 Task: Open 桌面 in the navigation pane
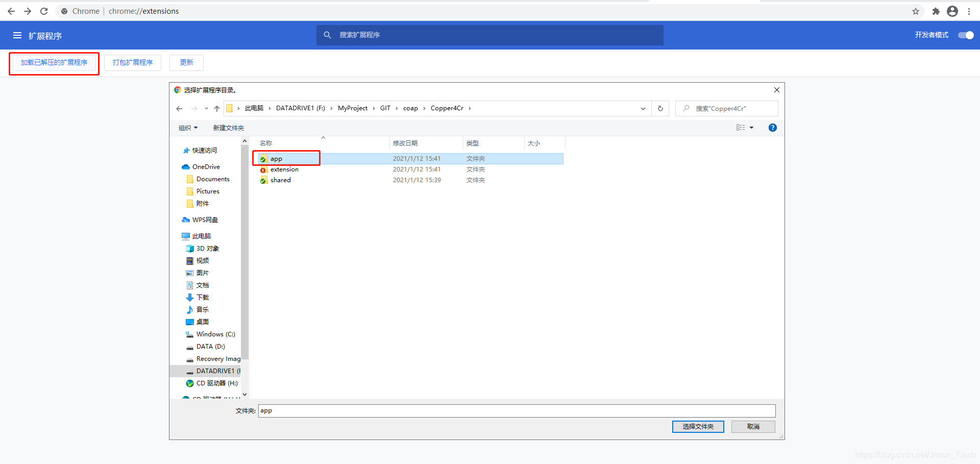203,322
